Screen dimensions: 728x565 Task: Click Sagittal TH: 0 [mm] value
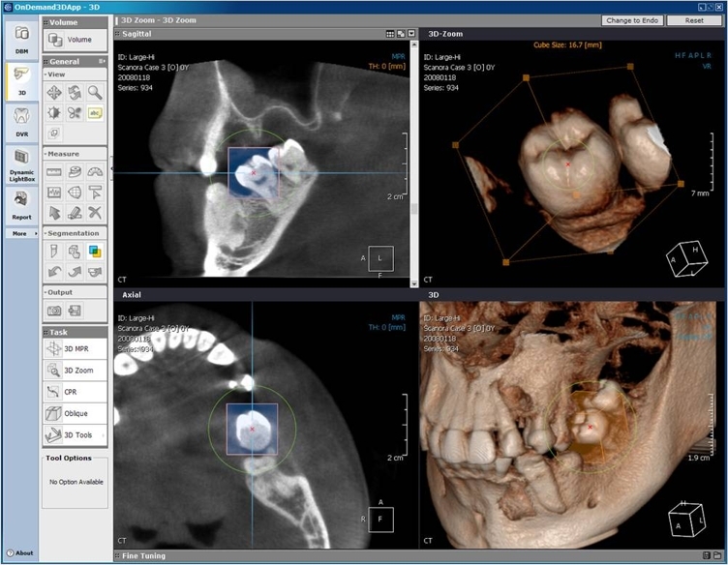pos(386,67)
